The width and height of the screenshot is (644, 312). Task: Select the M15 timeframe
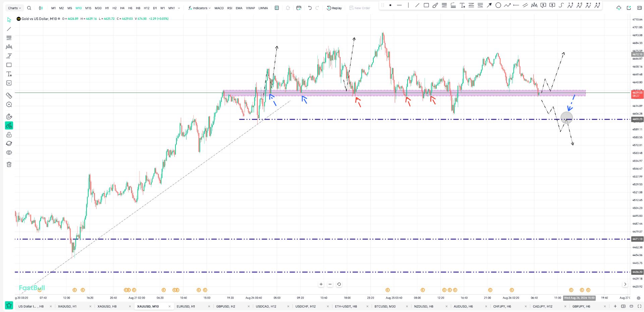tap(88, 8)
